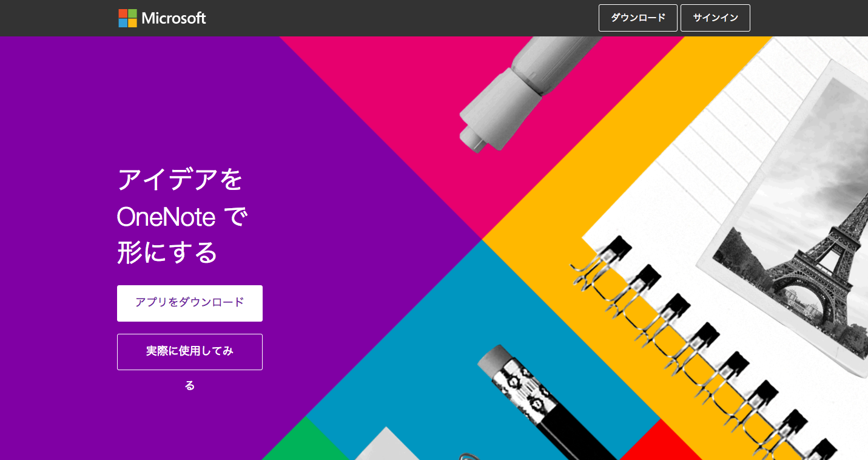Viewport: 868px width, 460px height.
Task: Click the red square of the Microsoft logo
Action: click(x=123, y=14)
